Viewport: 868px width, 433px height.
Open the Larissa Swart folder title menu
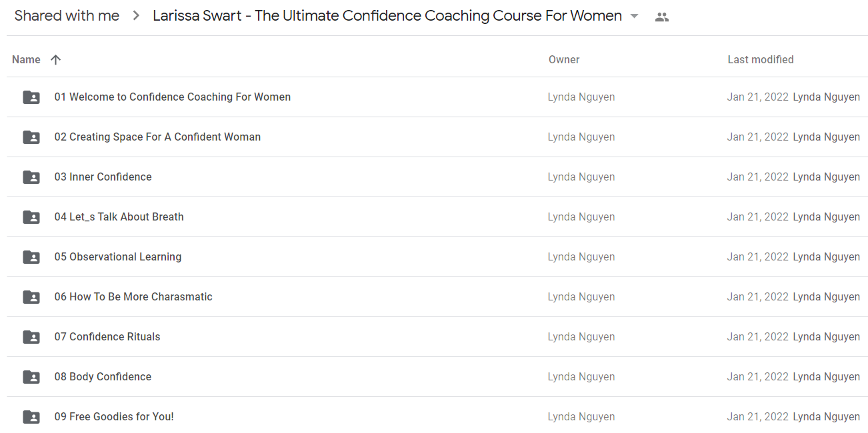pos(387,16)
